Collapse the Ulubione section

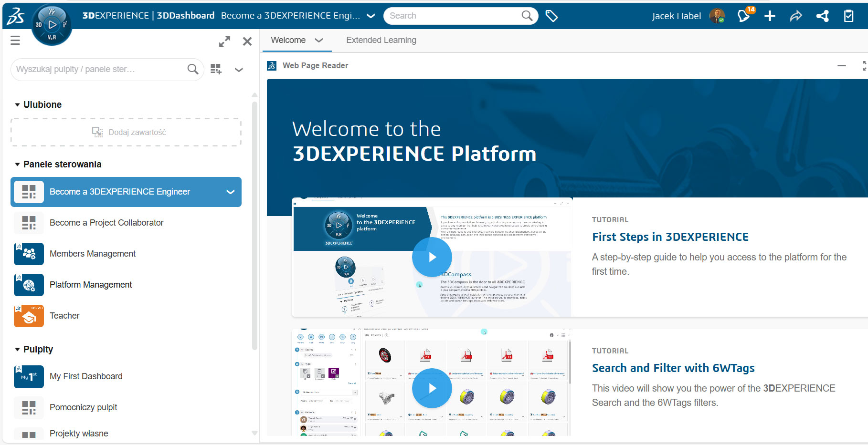[x=18, y=104]
